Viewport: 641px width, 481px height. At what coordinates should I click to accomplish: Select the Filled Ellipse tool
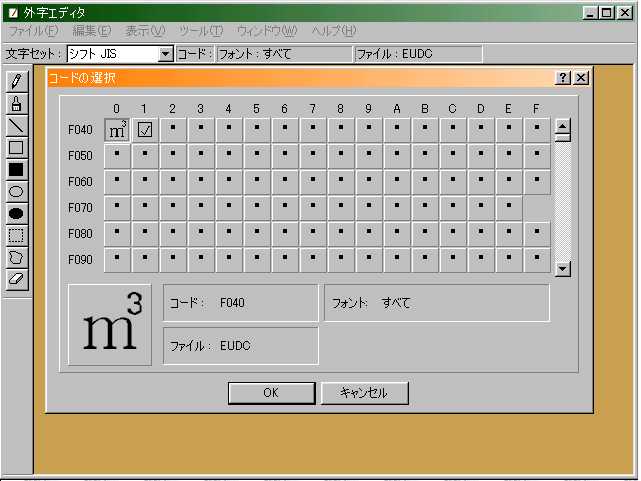click(16, 213)
